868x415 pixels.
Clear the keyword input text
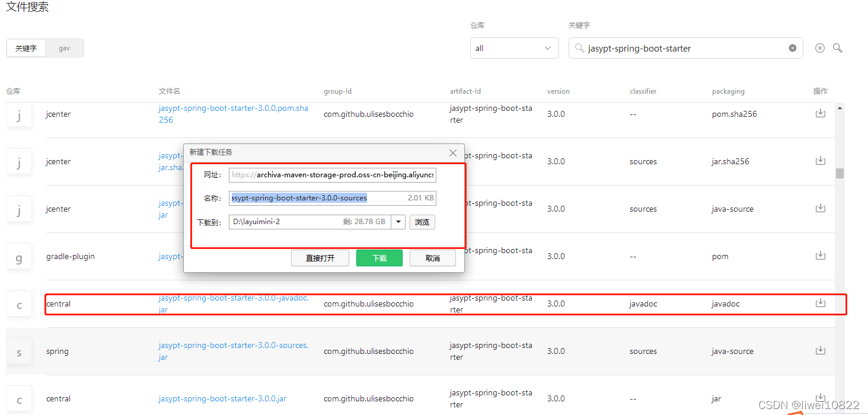click(x=793, y=48)
